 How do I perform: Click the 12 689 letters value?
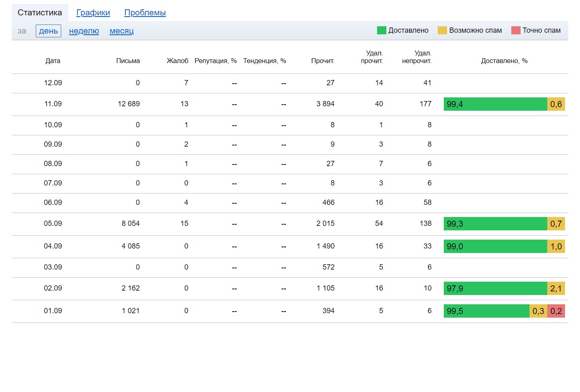(129, 104)
